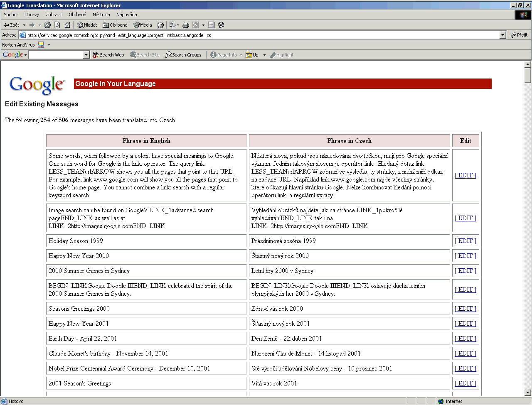Open the address bar dropdown list

pos(502,35)
